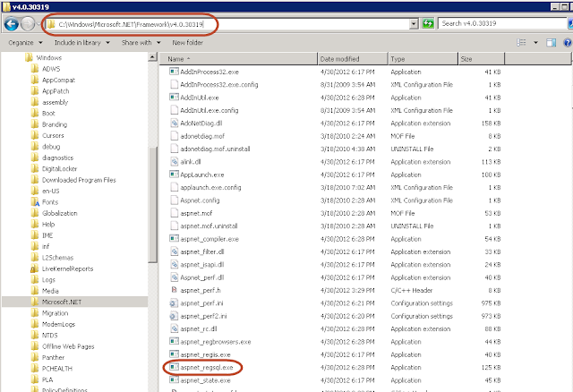Select the Aspnet.config file icon

point(174,200)
